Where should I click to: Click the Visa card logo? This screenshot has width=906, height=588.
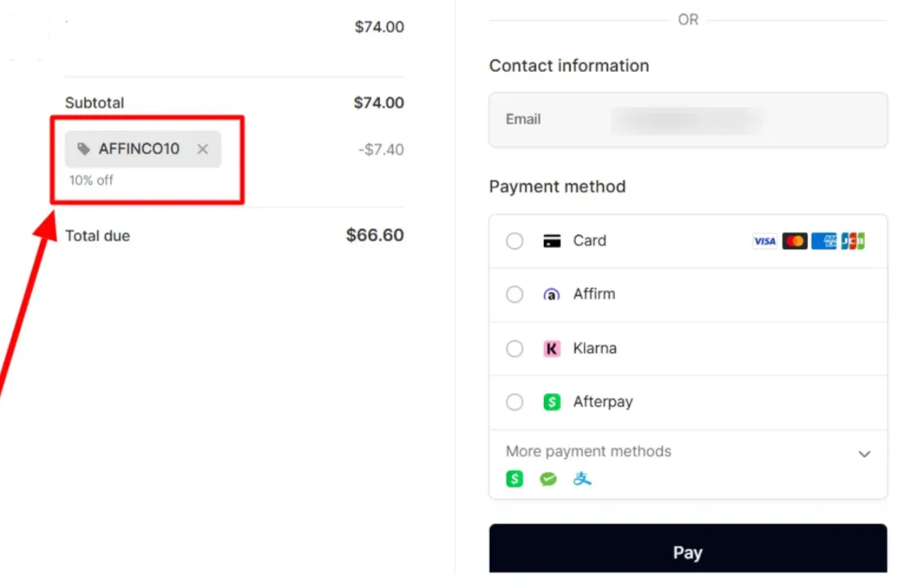765,241
